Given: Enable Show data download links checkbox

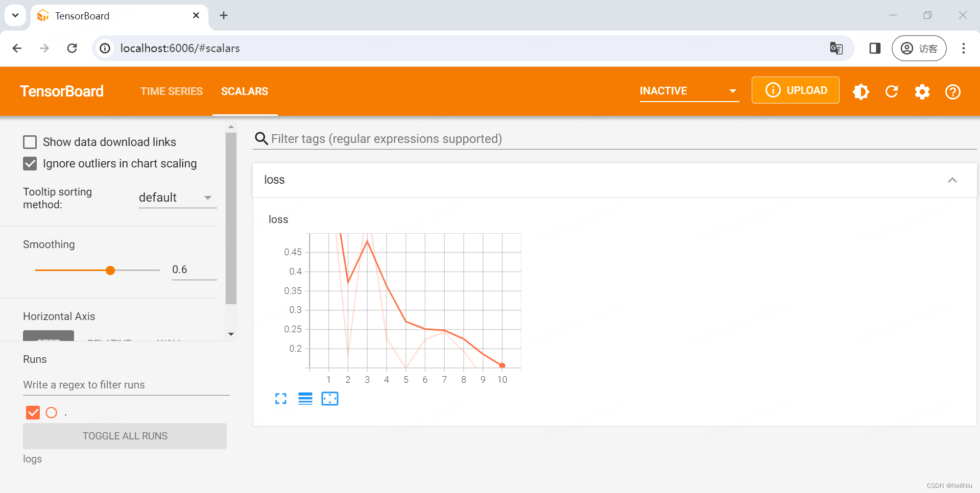Looking at the screenshot, I should [30, 142].
